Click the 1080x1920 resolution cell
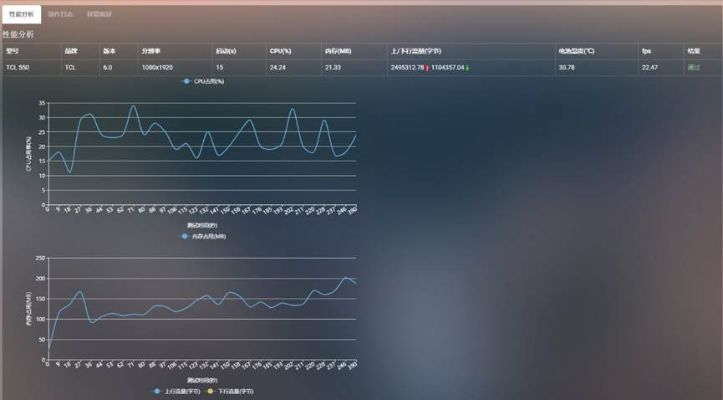 tap(158, 67)
